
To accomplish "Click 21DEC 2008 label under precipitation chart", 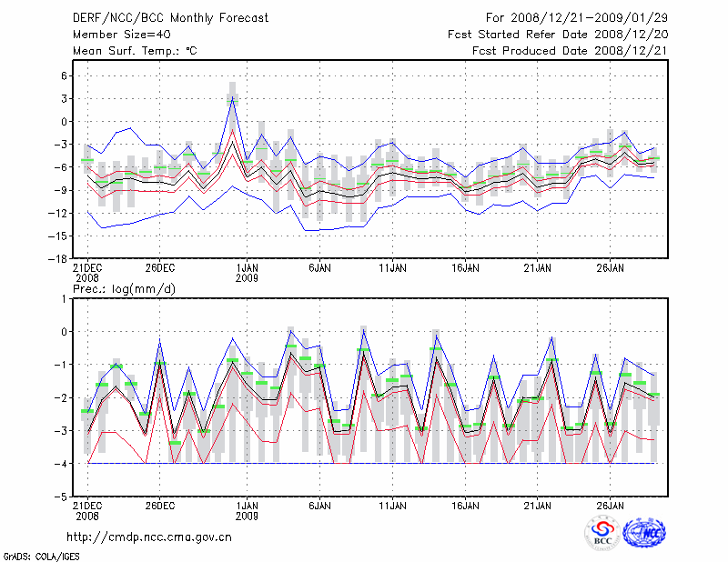I will point(87,510).
